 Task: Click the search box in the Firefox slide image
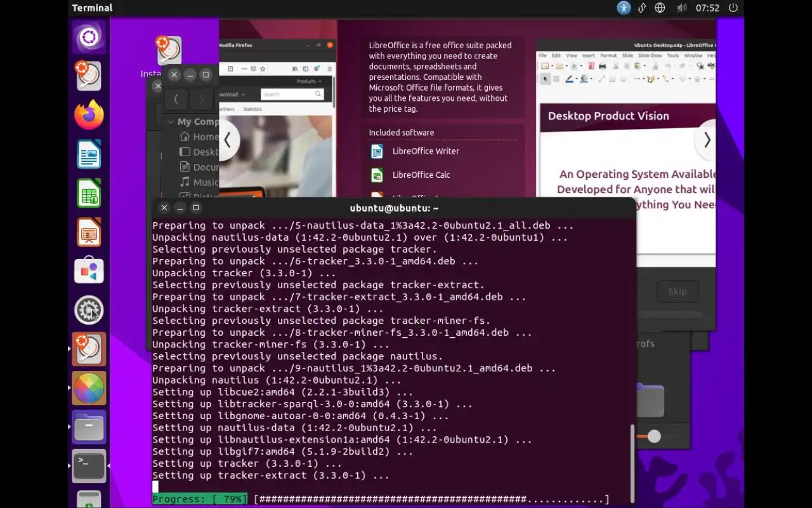pyautogui.click(x=292, y=94)
